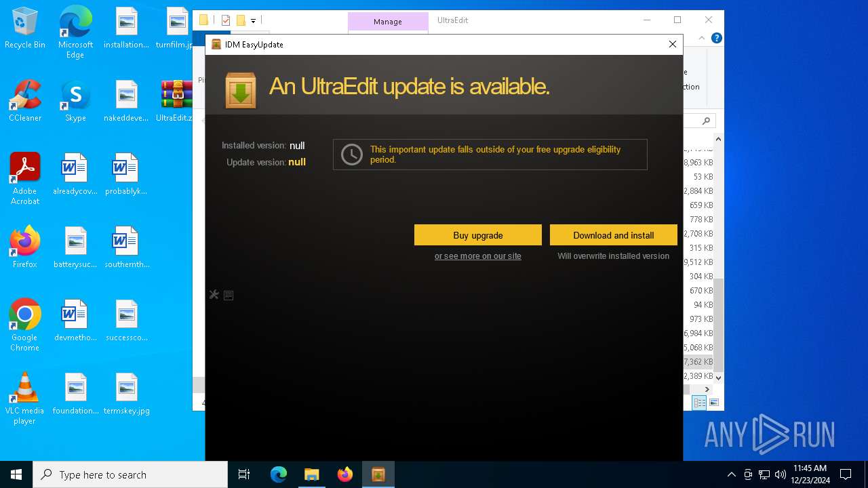Click the File Explorer scrollbar down arrow
The width and height of the screenshot is (868, 488).
click(x=718, y=378)
